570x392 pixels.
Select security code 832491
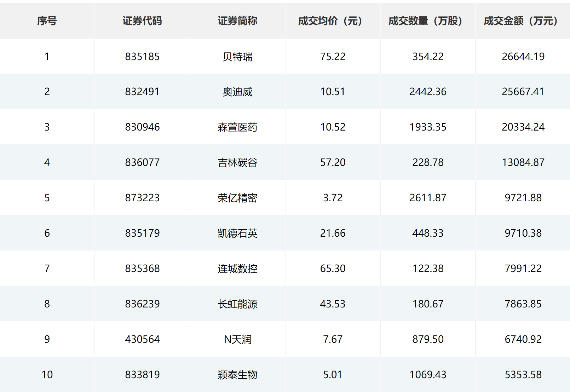point(142,92)
